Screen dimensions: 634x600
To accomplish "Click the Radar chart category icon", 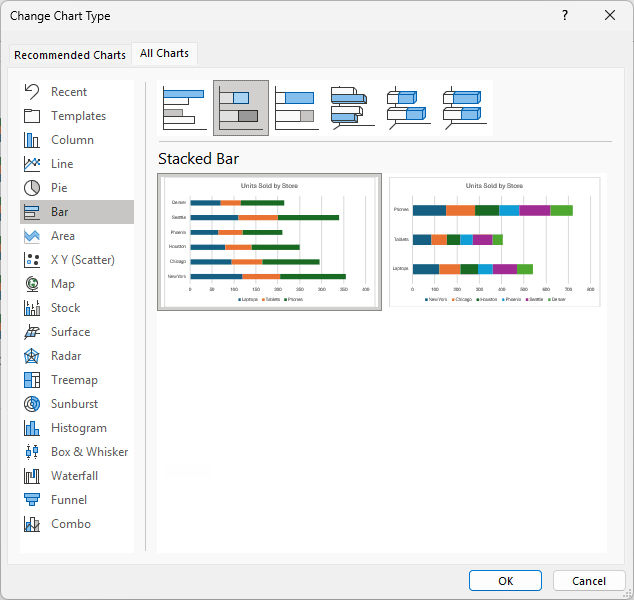I will pos(32,356).
